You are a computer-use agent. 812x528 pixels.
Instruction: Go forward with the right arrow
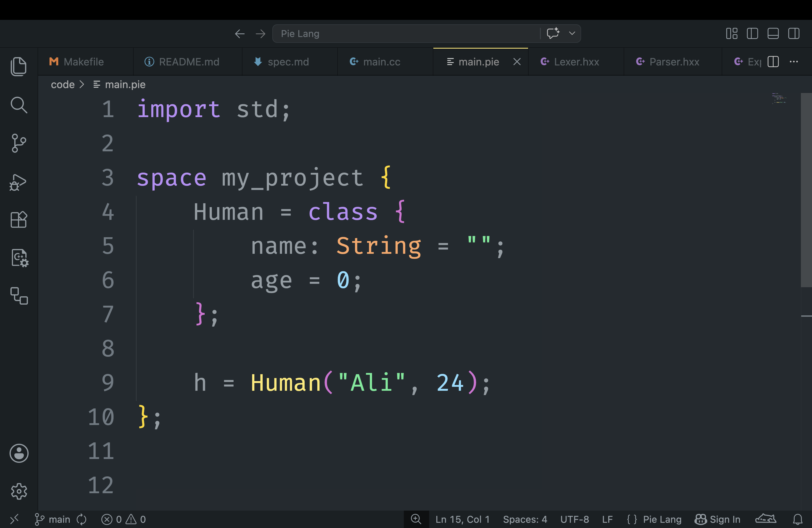[260, 33]
